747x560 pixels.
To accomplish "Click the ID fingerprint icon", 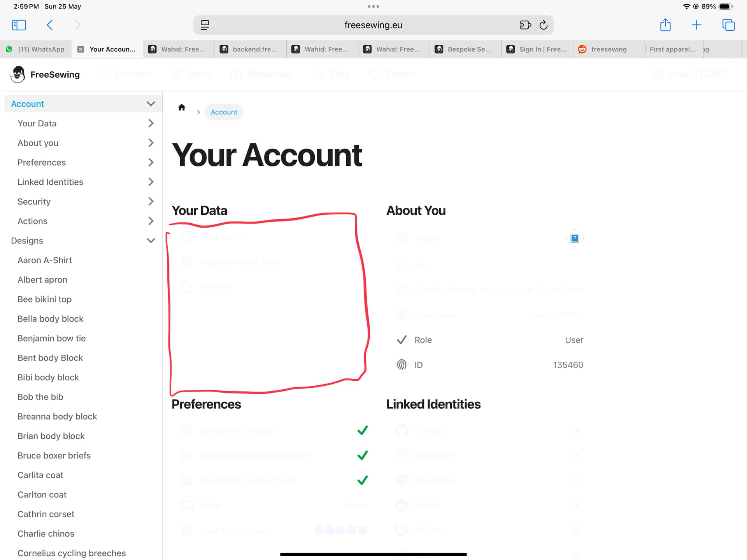I will point(401,365).
